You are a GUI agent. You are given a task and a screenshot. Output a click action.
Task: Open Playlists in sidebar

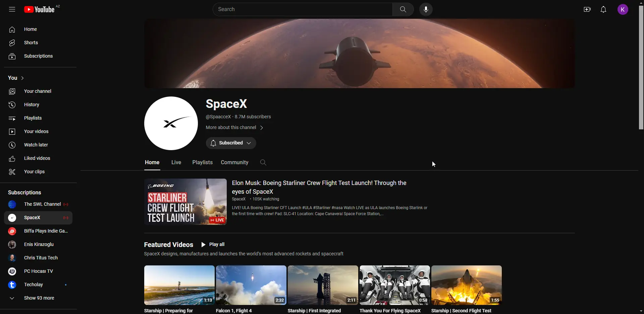pyautogui.click(x=38, y=118)
